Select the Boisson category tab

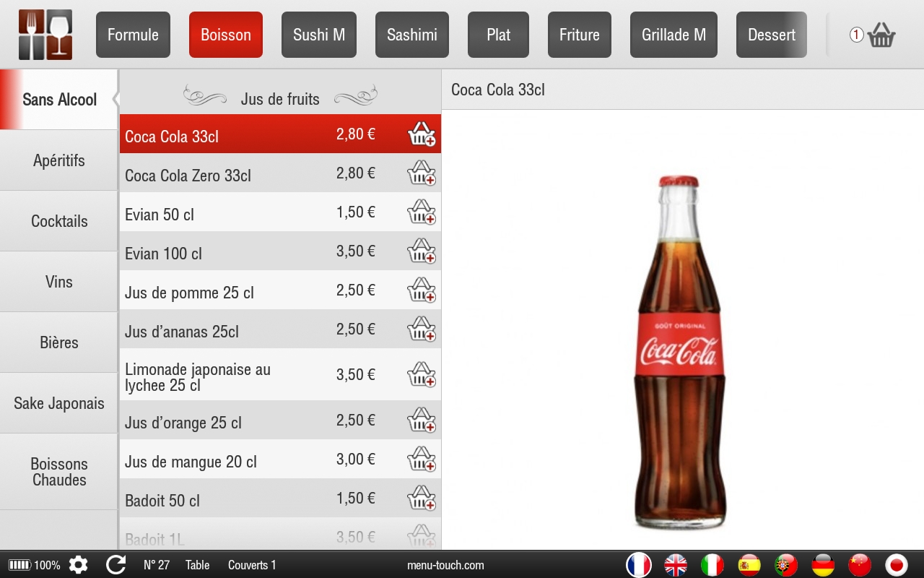click(x=226, y=35)
